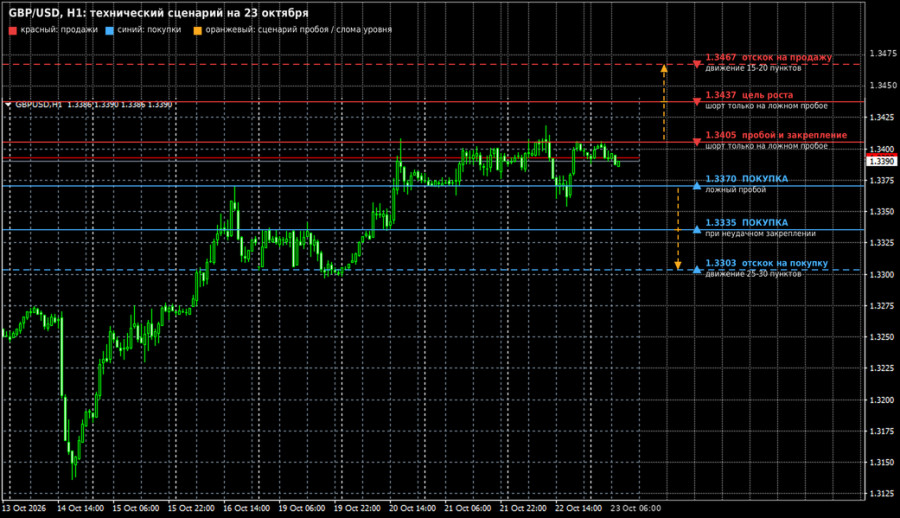Click price axis value 1.3300
The width and height of the screenshot is (900, 518).
click(x=883, y=275)
